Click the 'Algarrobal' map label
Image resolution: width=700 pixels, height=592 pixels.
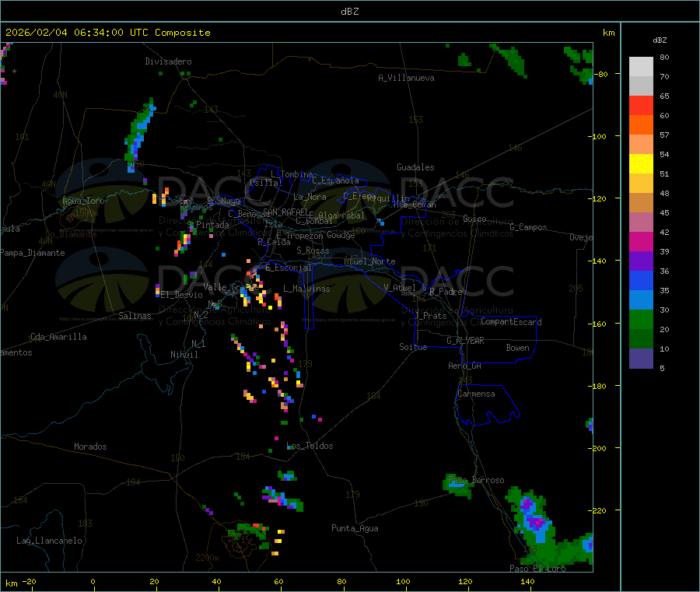[341, 215]
